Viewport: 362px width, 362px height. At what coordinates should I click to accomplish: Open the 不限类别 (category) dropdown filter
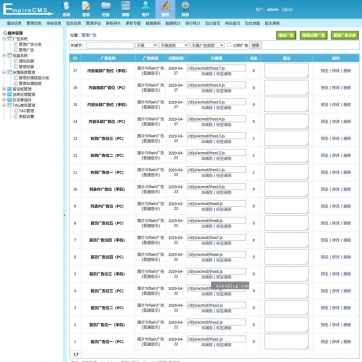[x=174, y=45]
